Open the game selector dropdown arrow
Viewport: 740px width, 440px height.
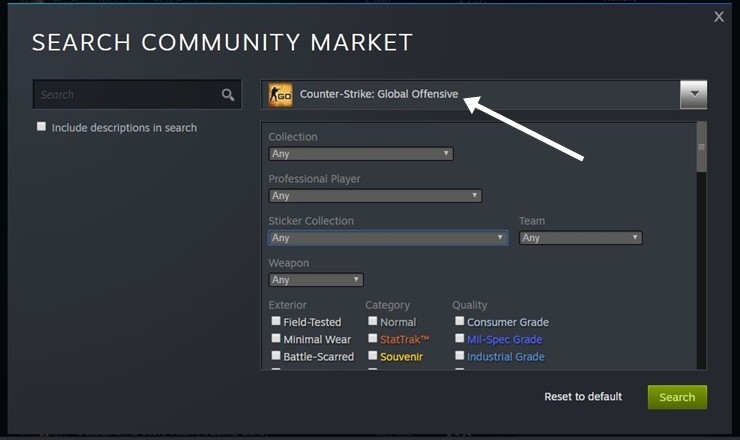pyautogui.click(x=693, y=94)
